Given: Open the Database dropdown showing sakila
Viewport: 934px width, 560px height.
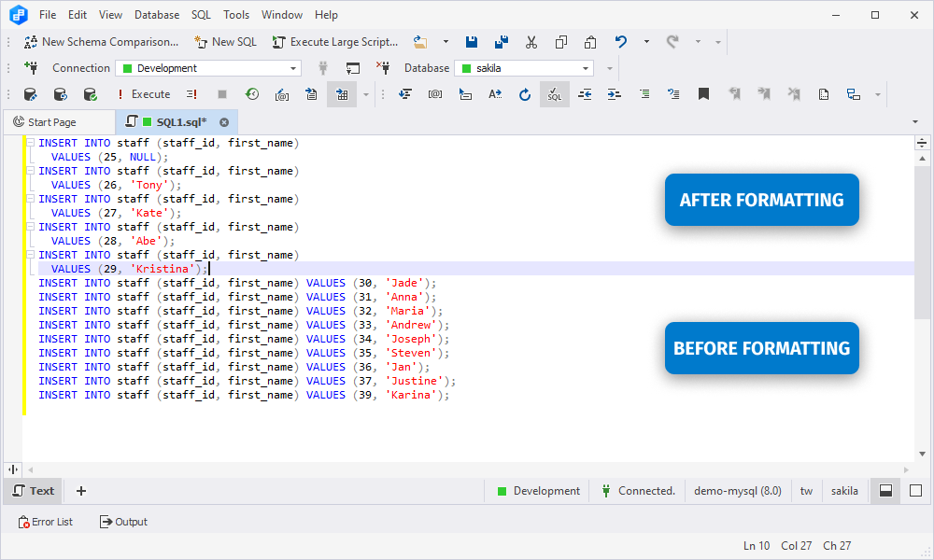Looking at the screenshot, I should [x=524, y=68].
